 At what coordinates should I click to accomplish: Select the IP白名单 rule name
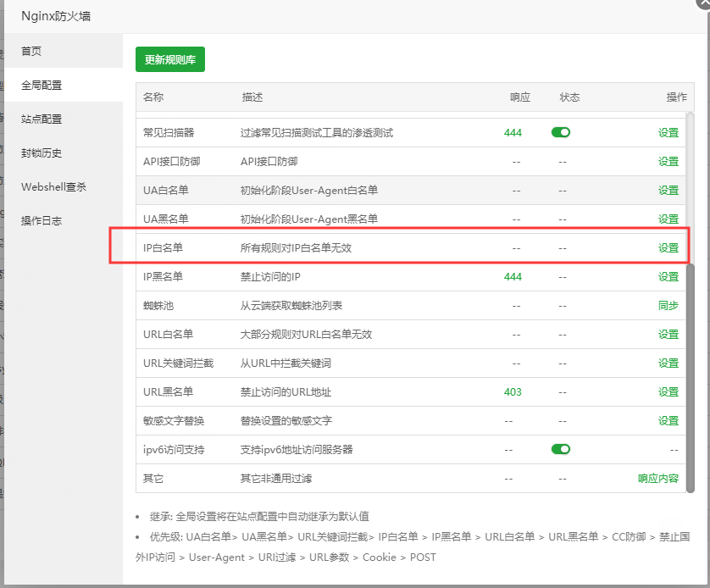(163, 247)
